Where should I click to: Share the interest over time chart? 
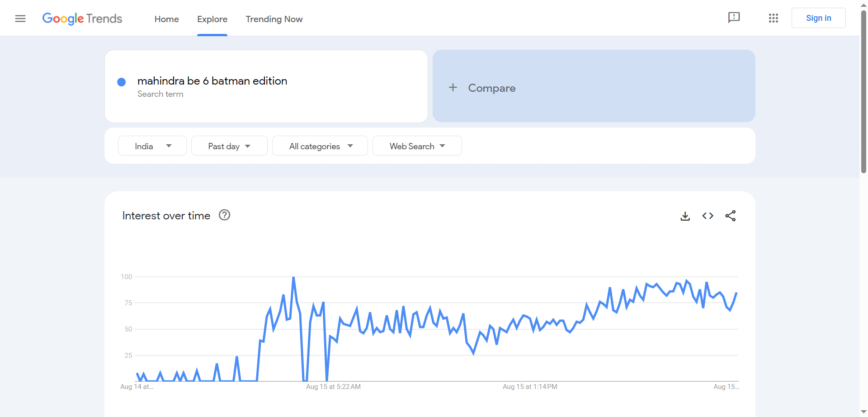731,216
